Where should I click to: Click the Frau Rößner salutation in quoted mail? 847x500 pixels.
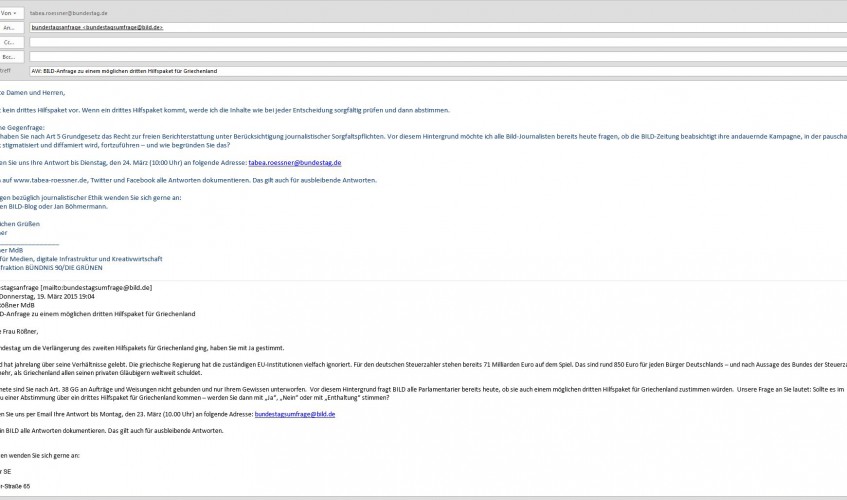(x=19, y=332)
